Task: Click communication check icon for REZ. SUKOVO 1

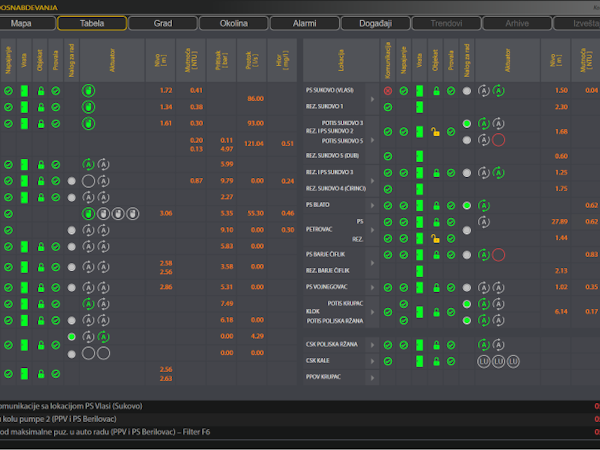Action: (x=388, y=107)
